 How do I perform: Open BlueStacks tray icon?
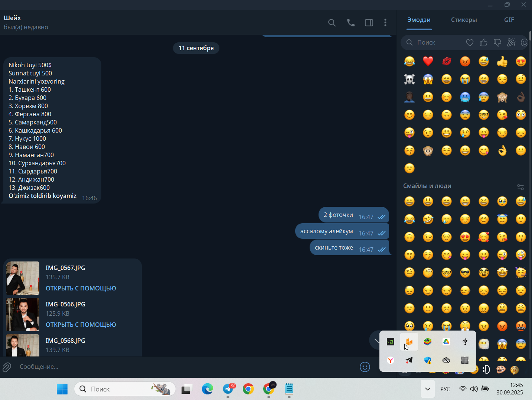[x=428, y=342]
